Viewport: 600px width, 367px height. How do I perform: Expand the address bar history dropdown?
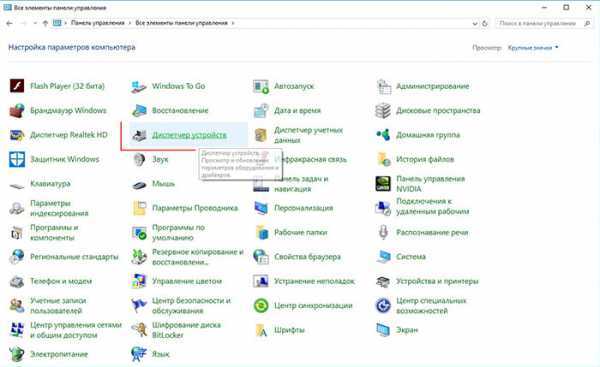[475, 23]
